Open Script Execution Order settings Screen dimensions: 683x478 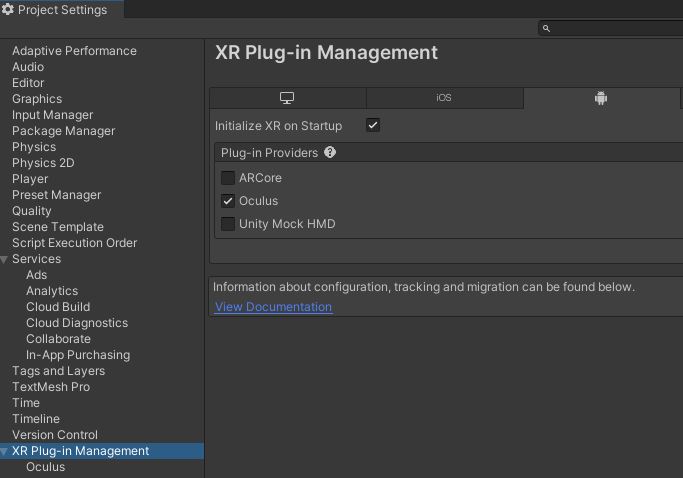tap(74, 243)
